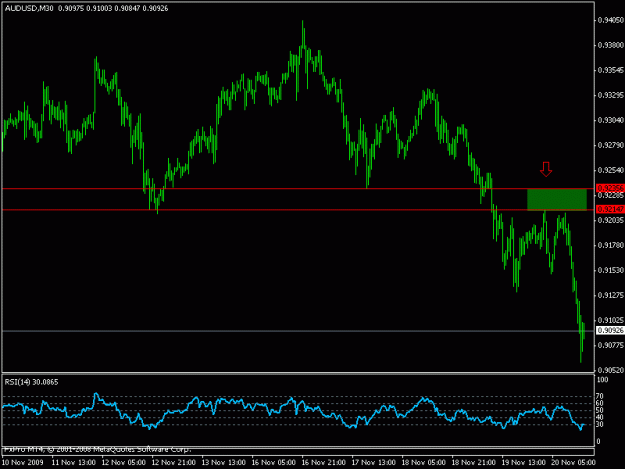Click the 16 Nov 05:00 time label
Viewport: 625px width, 469px height.
click(x=273, y=463)
